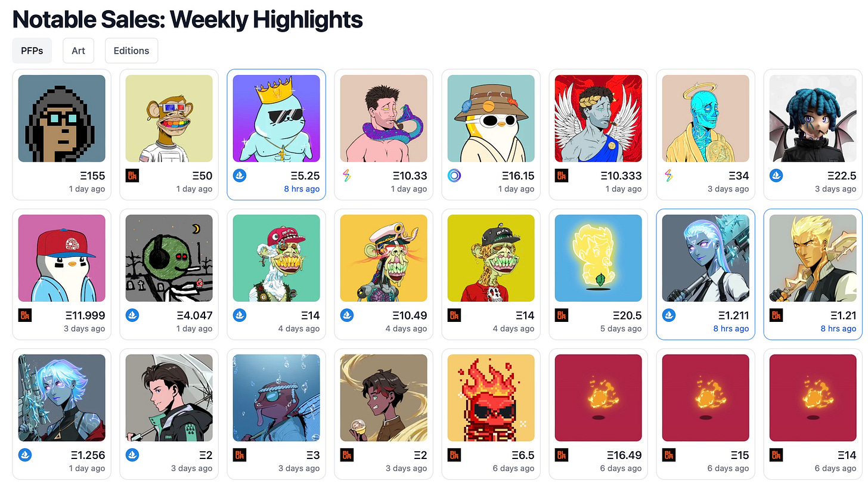Switch to the Art tab
The height and width of the screenshot is (490, 868).
pos(79,51)
